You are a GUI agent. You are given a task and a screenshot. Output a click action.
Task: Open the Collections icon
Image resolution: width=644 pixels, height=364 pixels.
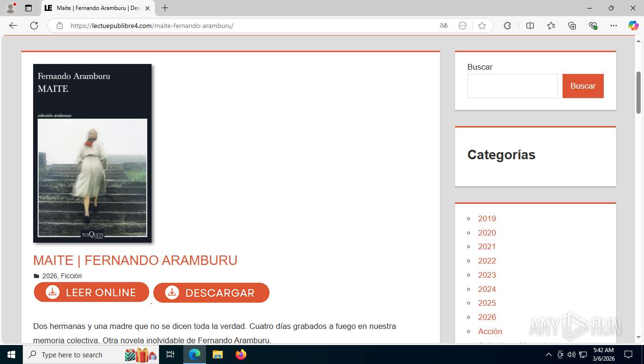point(572,26)
